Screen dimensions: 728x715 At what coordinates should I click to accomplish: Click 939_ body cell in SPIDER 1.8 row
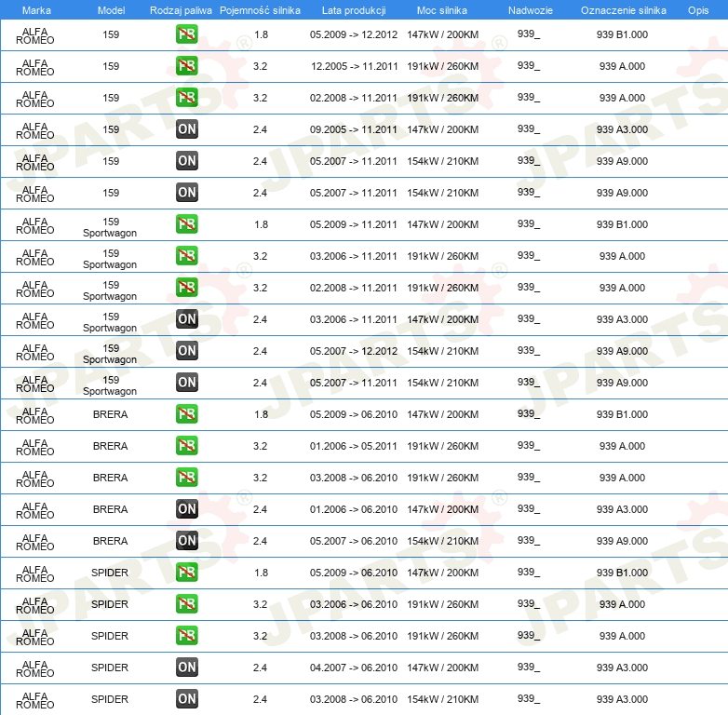pos(529,572)
